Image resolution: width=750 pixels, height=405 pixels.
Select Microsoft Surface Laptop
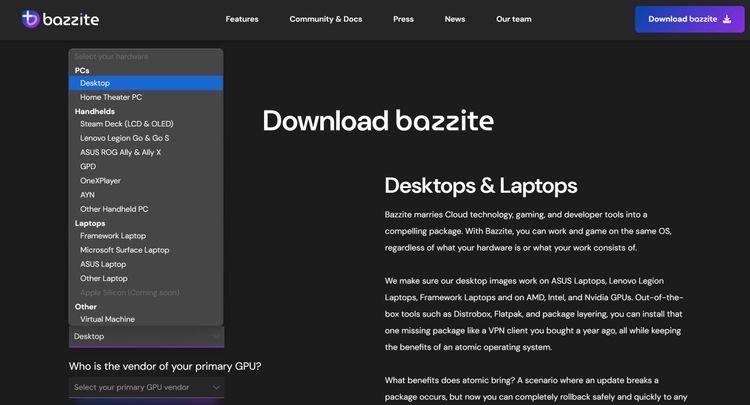point(146,250)
